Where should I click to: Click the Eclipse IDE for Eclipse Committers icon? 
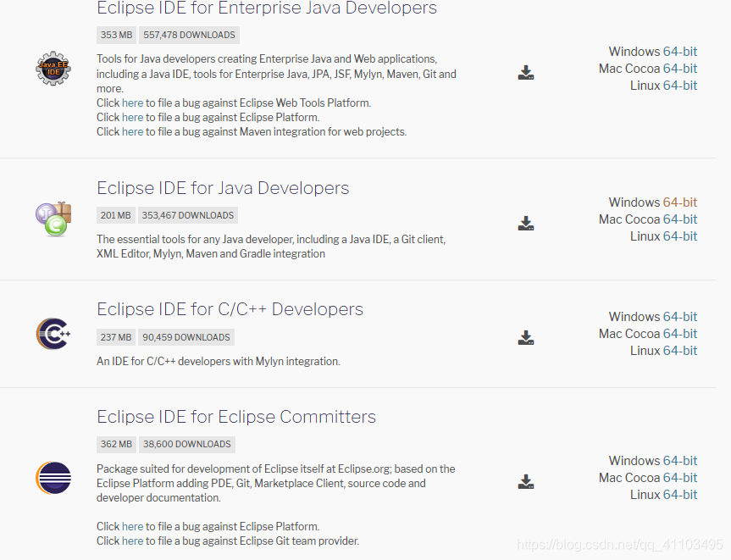(x=53, y=478)
